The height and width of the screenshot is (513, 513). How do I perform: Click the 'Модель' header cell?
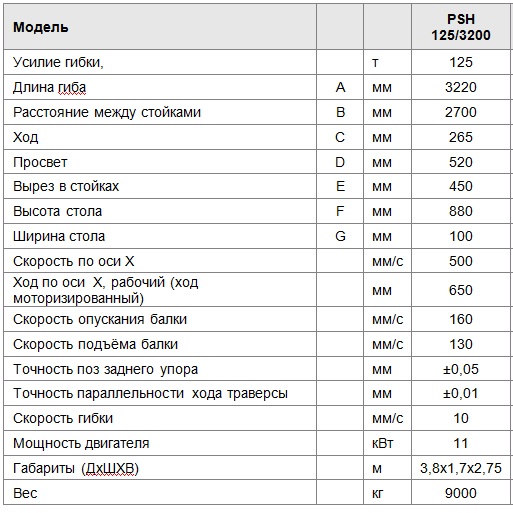tap(160, 27)
